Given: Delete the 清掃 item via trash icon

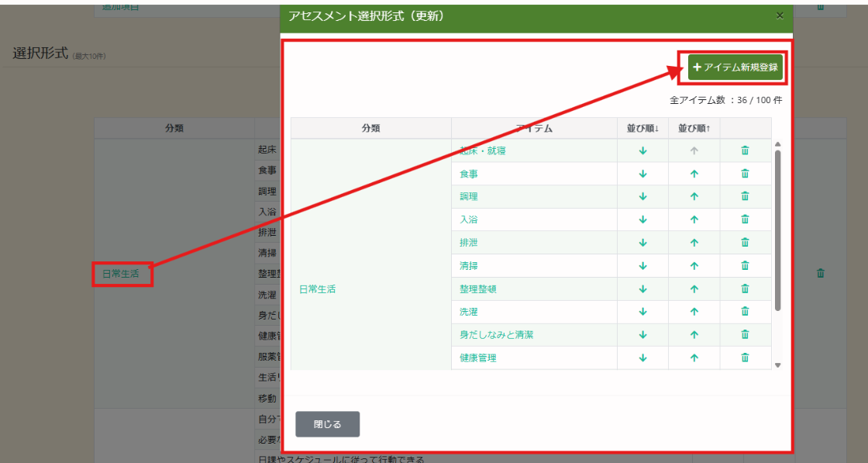Looking at the screenshot, I should [x=745, y=266].
